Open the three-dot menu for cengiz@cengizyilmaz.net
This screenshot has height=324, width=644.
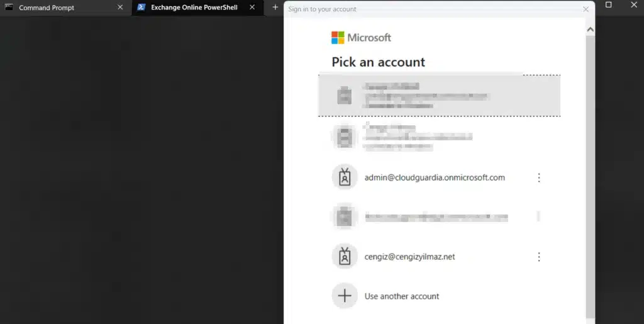pos(538,257)
